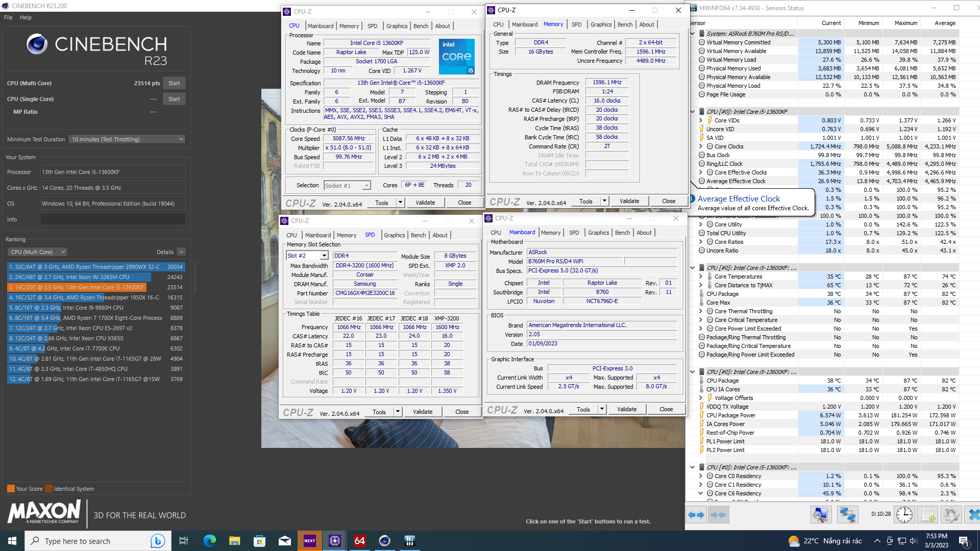Viewport: 980px width, 551px height.
Task: Open HWiNFO network monitors icon
Action: point(848,515)
